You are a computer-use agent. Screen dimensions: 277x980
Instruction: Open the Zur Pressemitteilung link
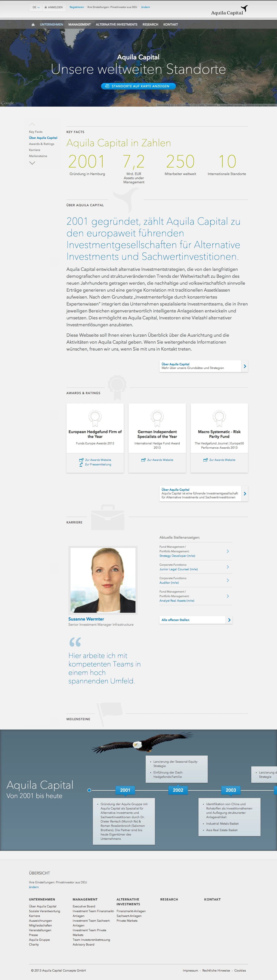98,465
